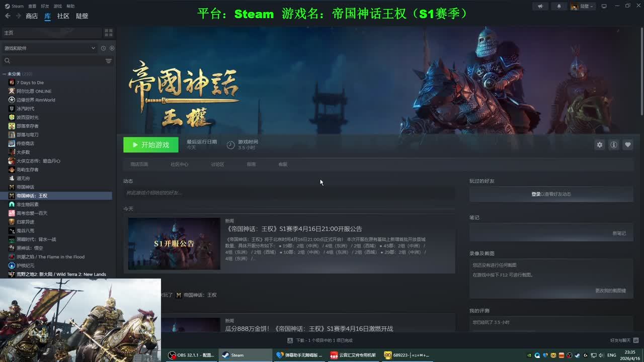Add game to favorites with heart icon
This screenshot has width=644, height=362.
pos(627,145)
